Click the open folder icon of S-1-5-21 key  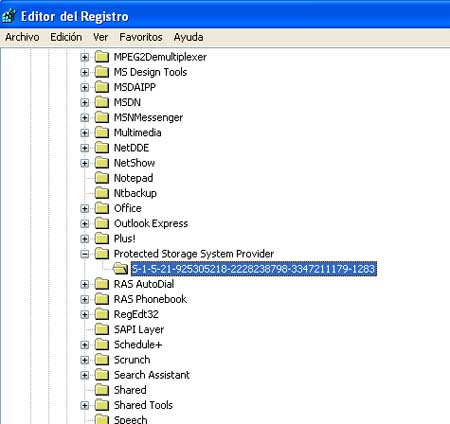120,269
